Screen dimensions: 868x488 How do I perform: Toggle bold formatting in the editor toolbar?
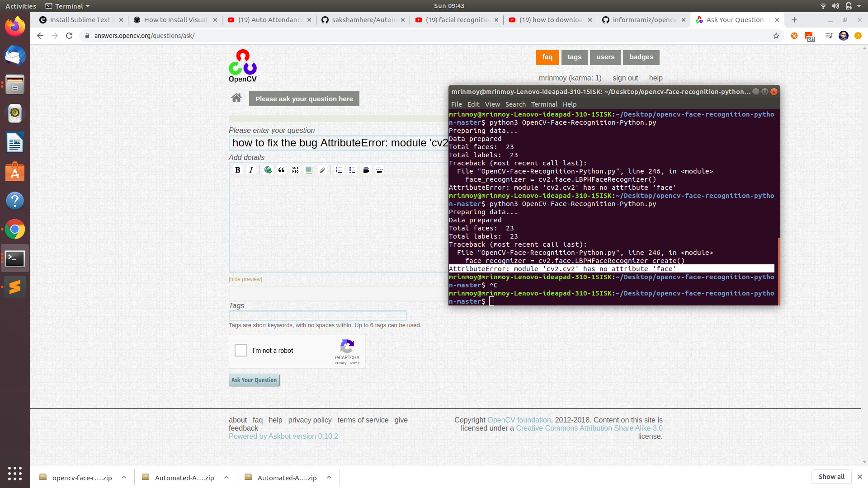click(x=238, y=170)
